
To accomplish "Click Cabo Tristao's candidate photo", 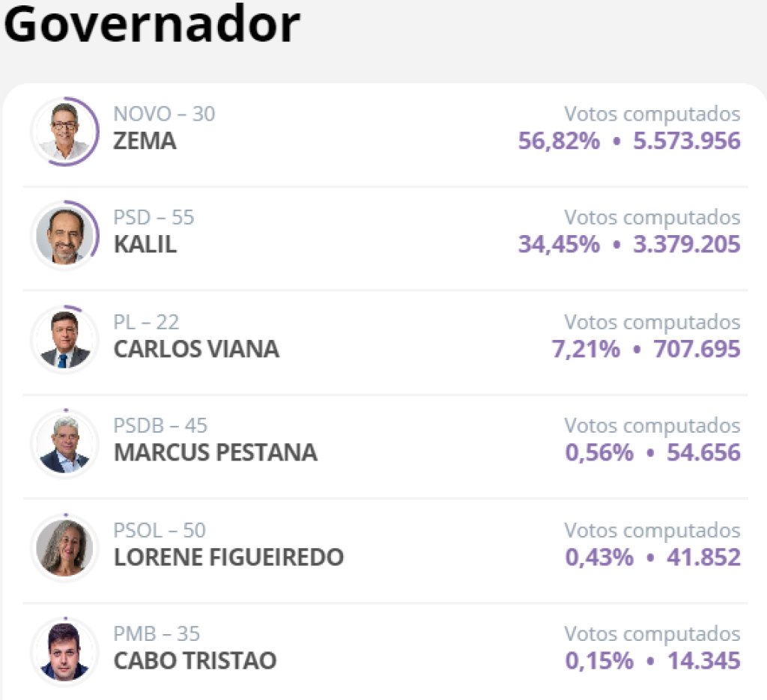I will (64, 652).
